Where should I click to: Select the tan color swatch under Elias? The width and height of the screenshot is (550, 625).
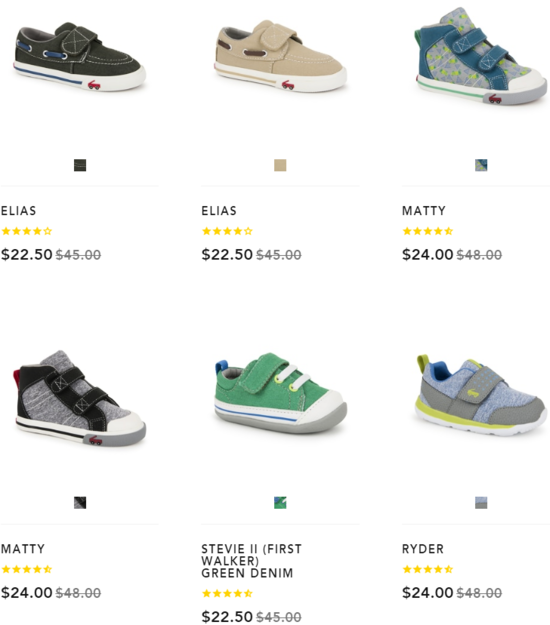pos(280,165)
